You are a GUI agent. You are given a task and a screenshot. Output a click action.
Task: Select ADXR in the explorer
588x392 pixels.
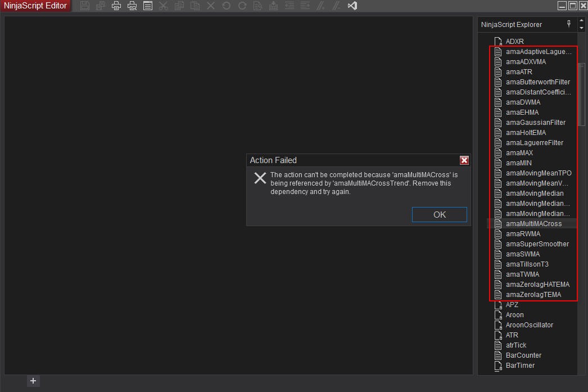pos(514,41)
